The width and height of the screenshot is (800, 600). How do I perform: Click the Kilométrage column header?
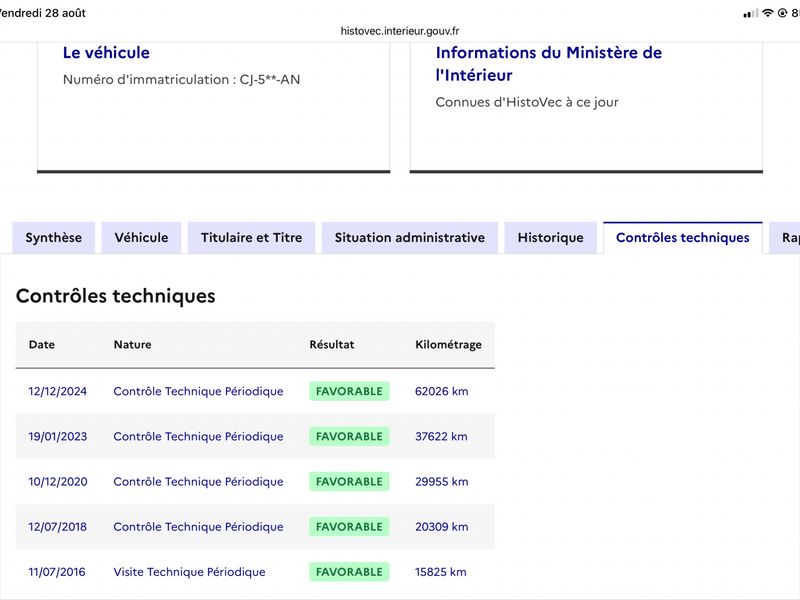(448, 345)
